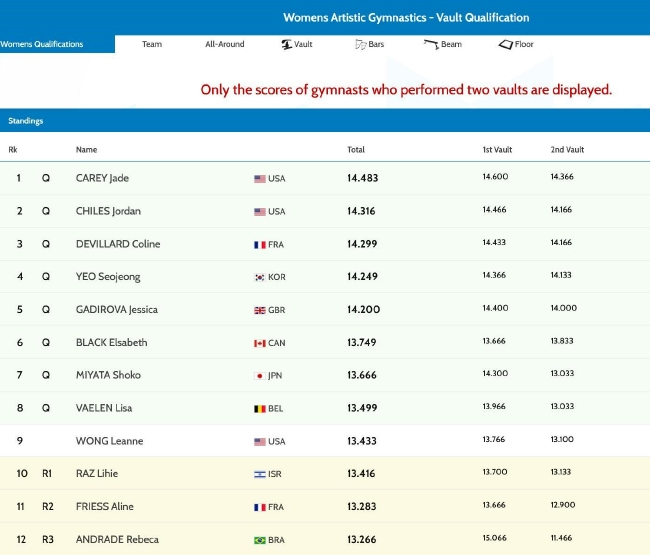Screen dimensions: 650x555
Task: Select the name YEO Seojeong
Action: (108, 276)
